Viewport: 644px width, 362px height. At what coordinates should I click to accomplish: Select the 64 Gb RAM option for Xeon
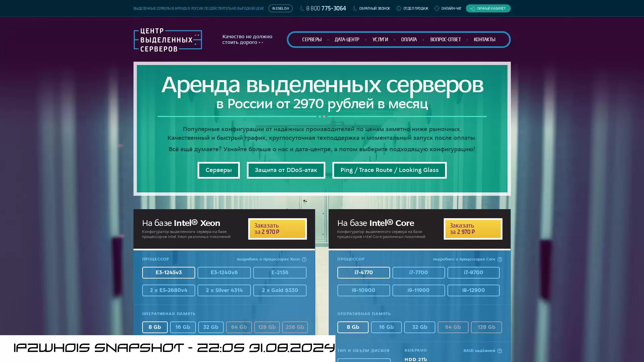point(238,327)
